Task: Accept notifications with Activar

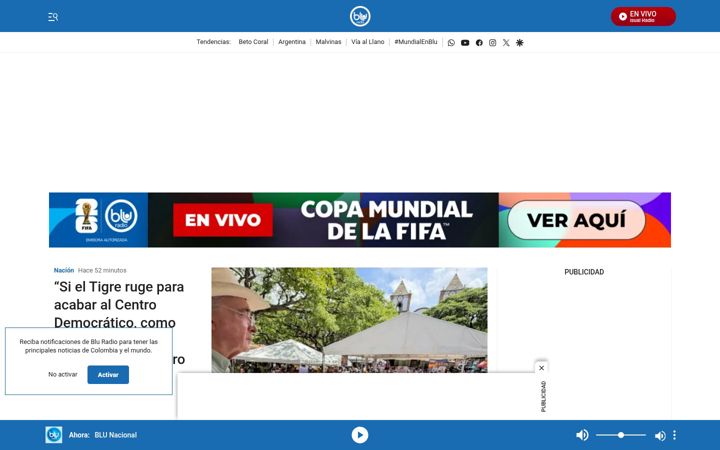Action: coord(108,375)
